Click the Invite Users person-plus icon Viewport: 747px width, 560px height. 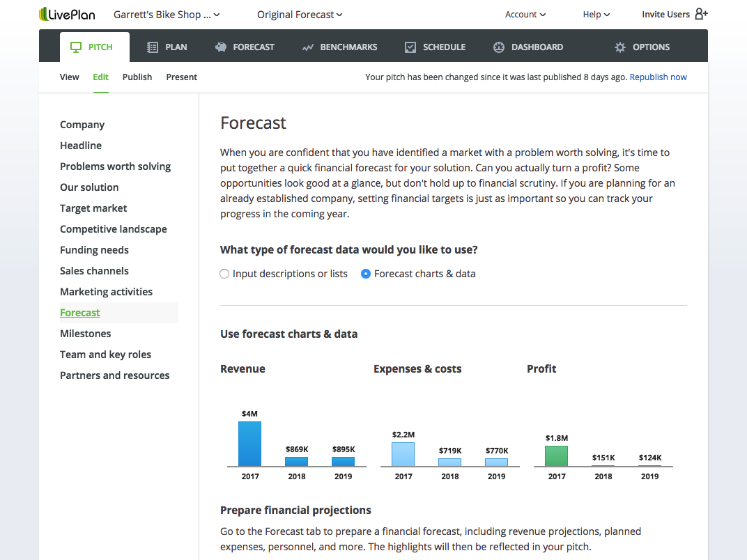pos(701,14)
